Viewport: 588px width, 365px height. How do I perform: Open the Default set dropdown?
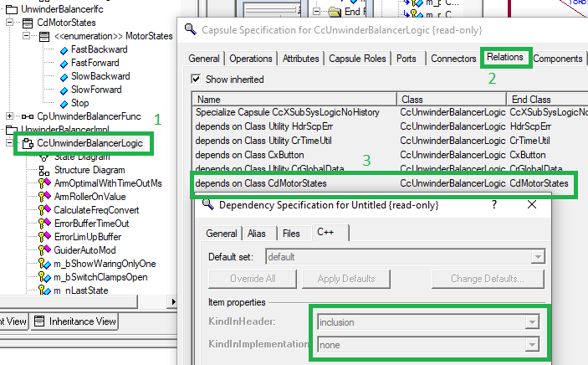pos(538,257)
